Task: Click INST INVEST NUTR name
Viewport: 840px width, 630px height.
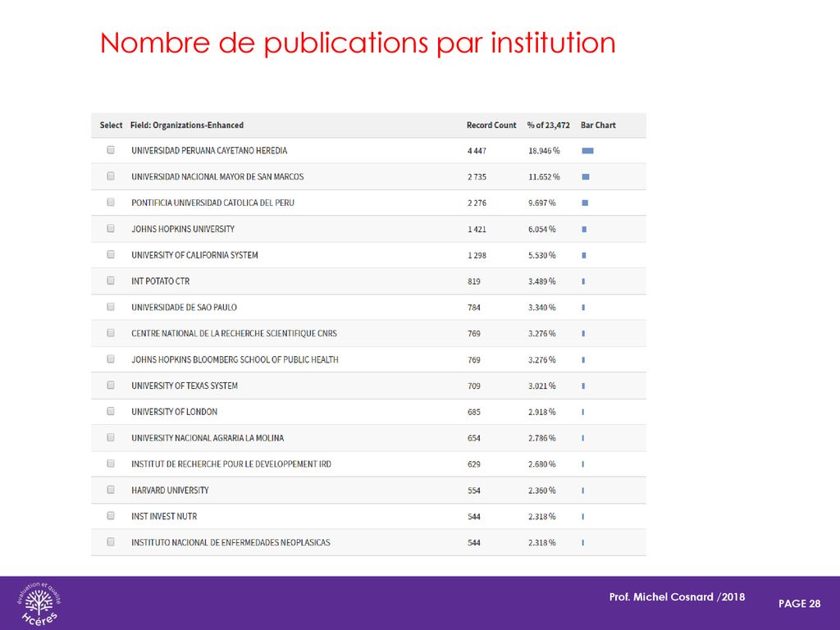Action: click(x=164, y=517)
